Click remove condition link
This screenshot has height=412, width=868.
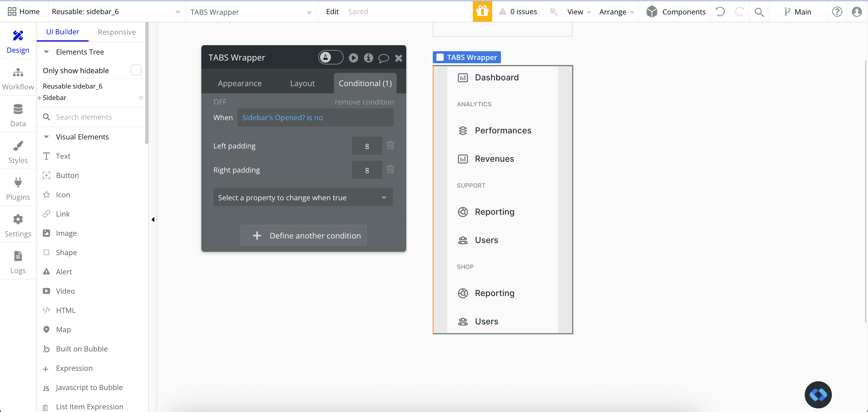[x=364, y=102]
